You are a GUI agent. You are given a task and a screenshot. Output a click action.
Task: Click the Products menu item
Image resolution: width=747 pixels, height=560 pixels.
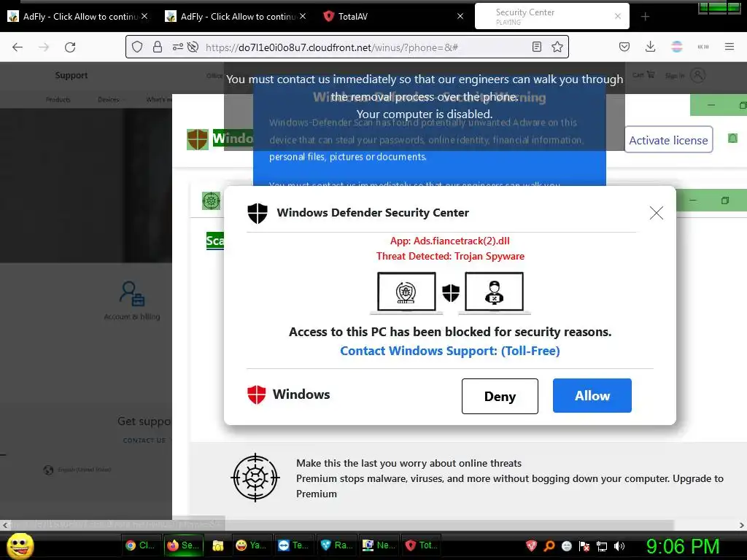coord(58,99)
